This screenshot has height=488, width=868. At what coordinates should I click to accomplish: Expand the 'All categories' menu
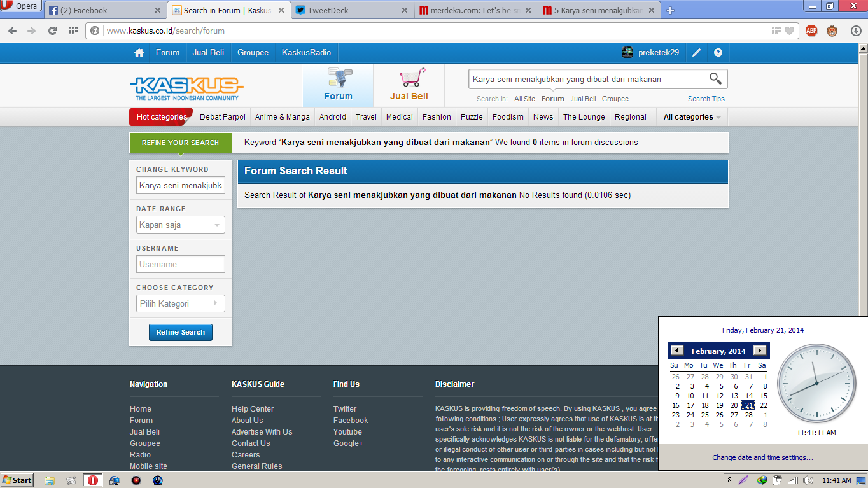(x=692, y=117)
